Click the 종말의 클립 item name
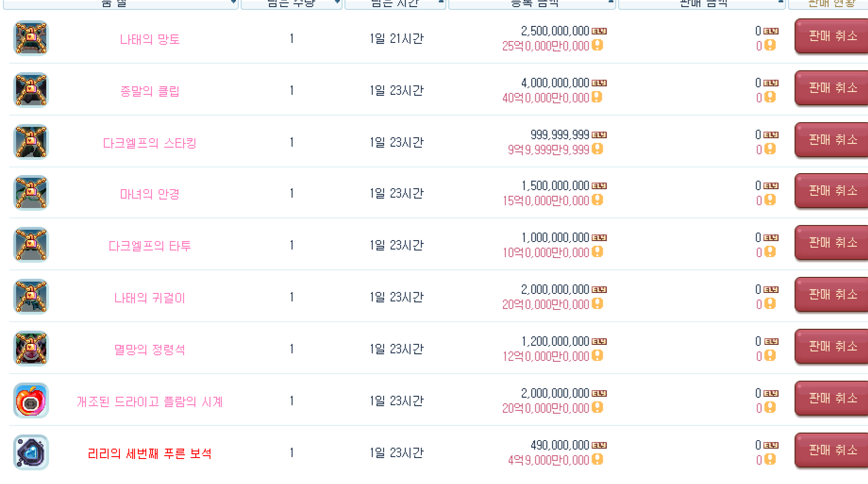 point(149,91)
